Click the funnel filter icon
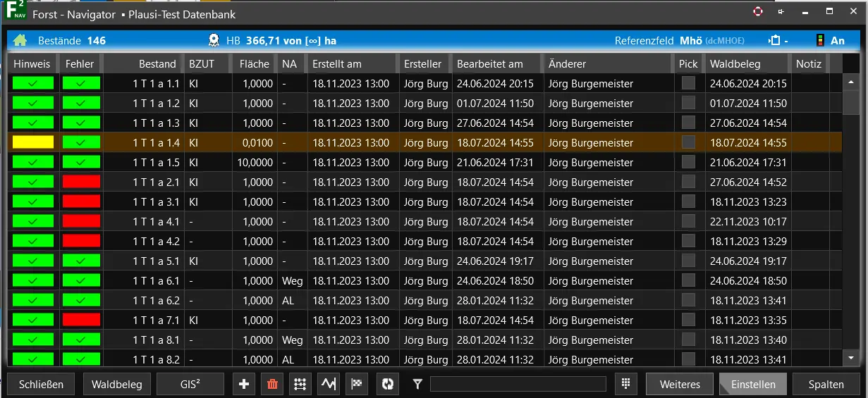868x398 pixels. (417, 384)
